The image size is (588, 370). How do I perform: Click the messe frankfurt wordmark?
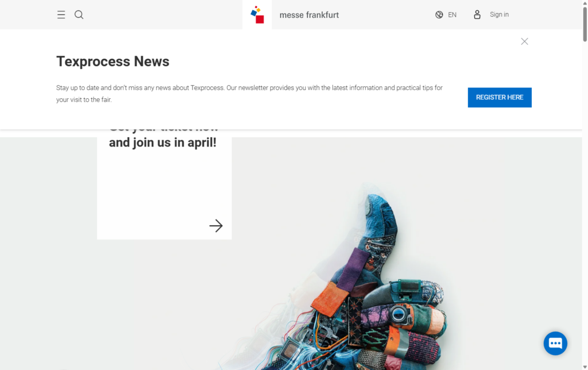(309, 15)
